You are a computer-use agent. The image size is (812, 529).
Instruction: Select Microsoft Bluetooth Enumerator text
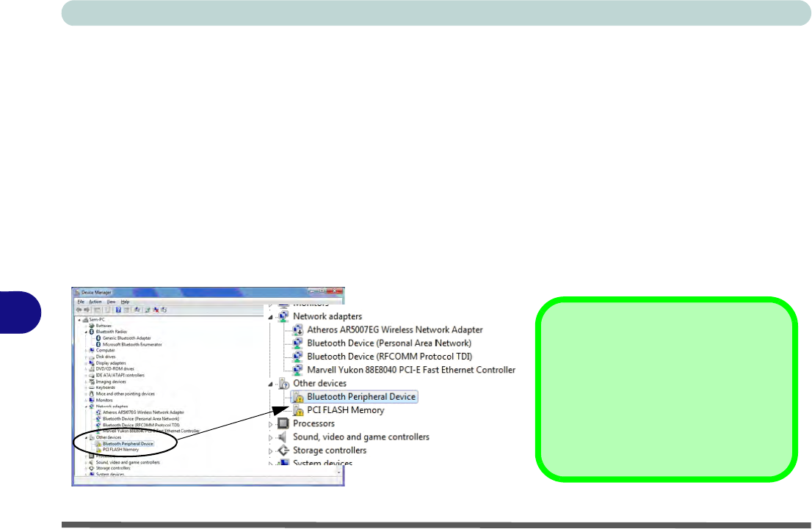tap(132, 344)
